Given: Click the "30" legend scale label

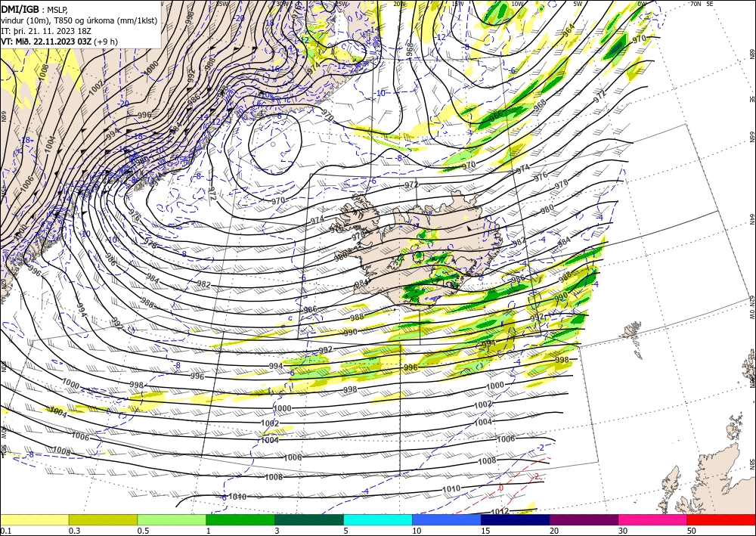Looking at the screenshot, I should click(623, 531).
